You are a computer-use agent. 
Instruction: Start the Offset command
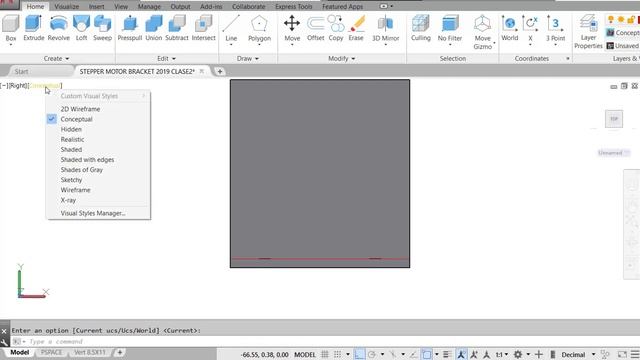(x=316, y=28)
